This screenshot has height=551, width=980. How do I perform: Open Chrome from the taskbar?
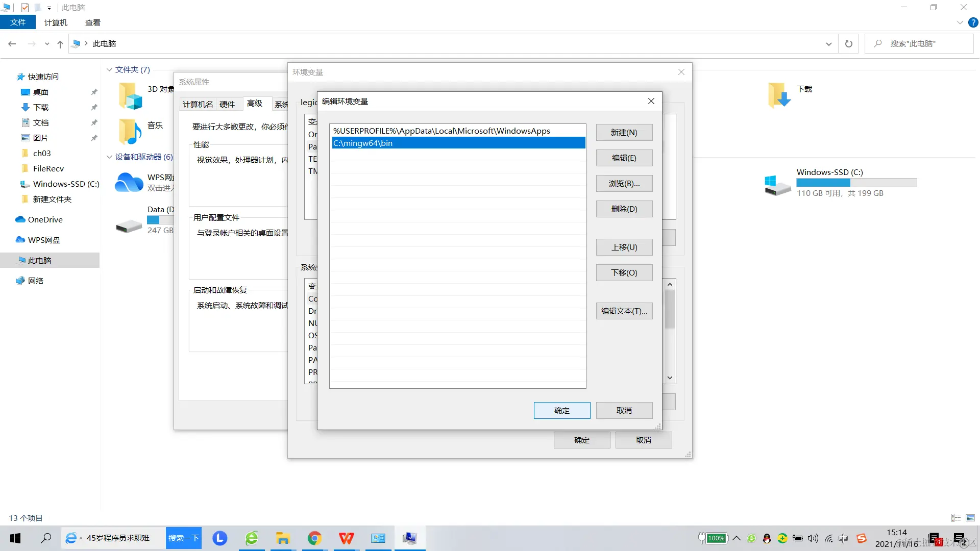(x=314, y=538)
